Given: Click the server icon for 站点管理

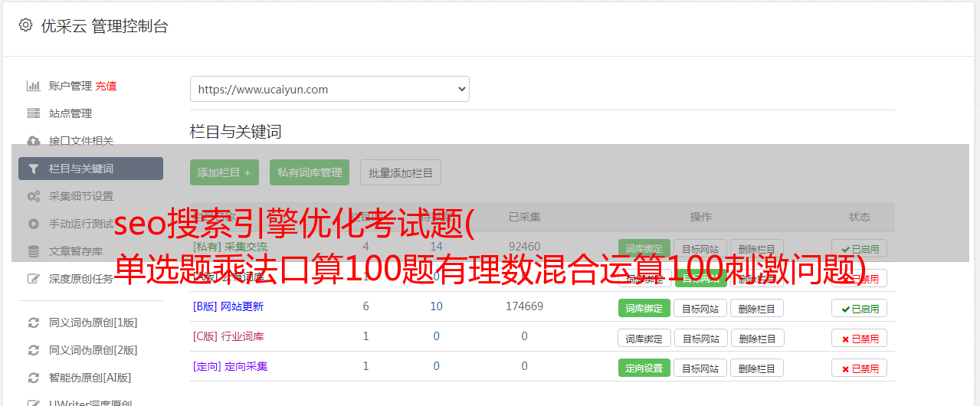Looking at the screenshot, I should coord(34,113).
